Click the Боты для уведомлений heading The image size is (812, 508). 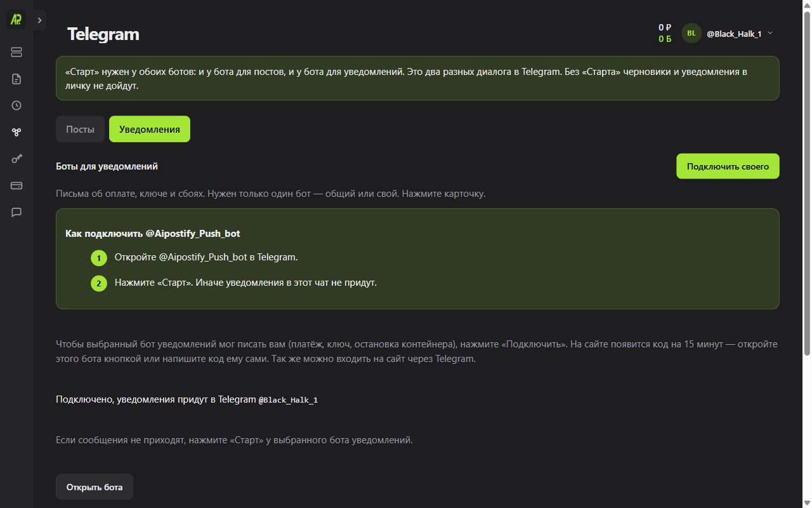(x=107, y=166)
